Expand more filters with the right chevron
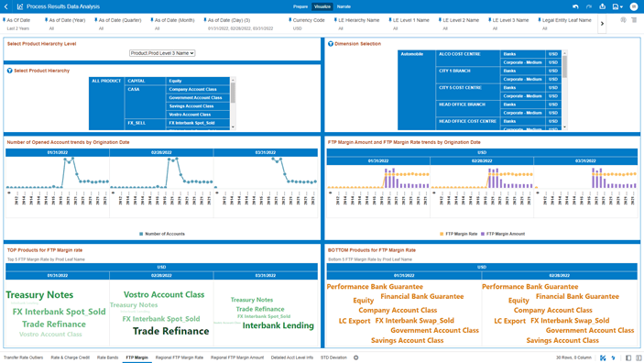Image resolution: width=644 pixels, height=363 pixels. coord(602,24)
